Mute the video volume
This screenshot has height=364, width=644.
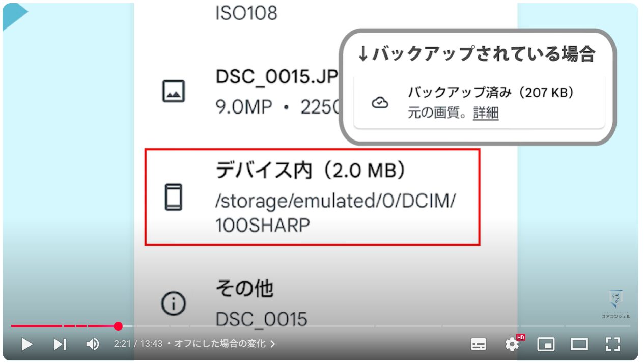tap(93, 345)
